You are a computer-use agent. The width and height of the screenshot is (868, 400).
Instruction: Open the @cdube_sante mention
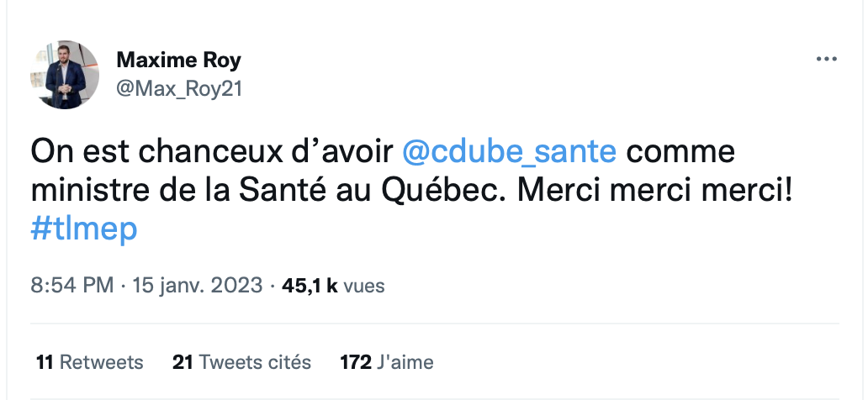509,152
